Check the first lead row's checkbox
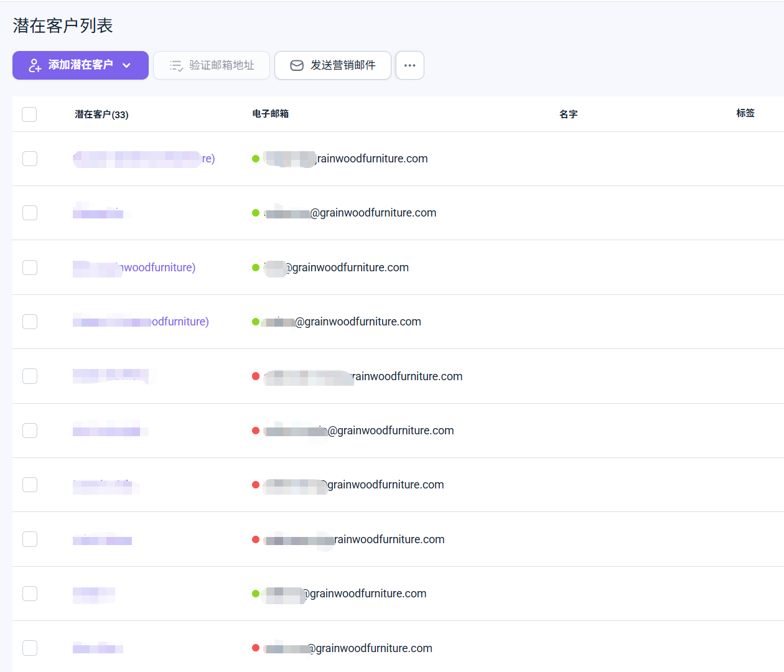Screen dimensions: 784x672 click(x=30, y=159)
